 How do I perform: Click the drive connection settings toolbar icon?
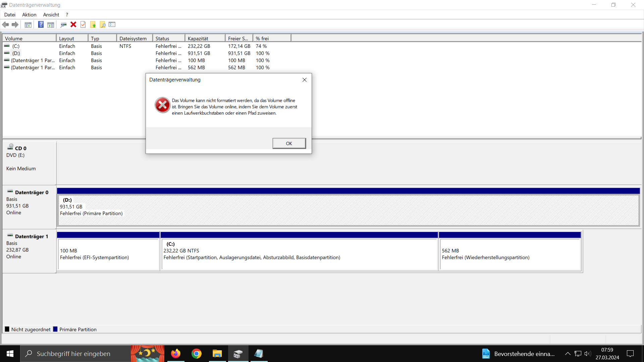[63, 24]
